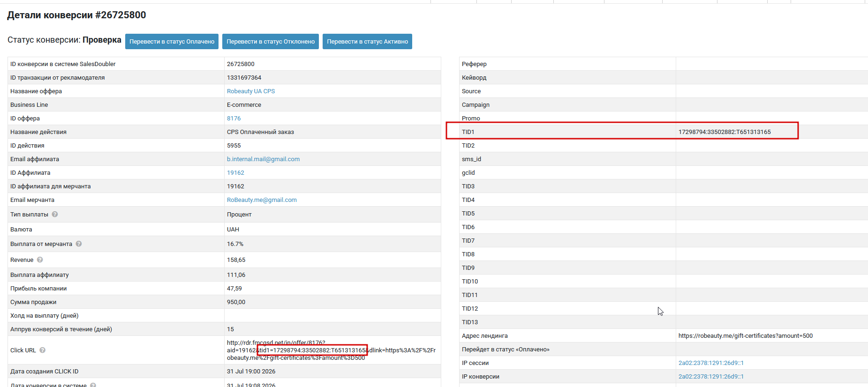
Task: Click the landing address robeauty.me URL
Action: coord(746,336)
